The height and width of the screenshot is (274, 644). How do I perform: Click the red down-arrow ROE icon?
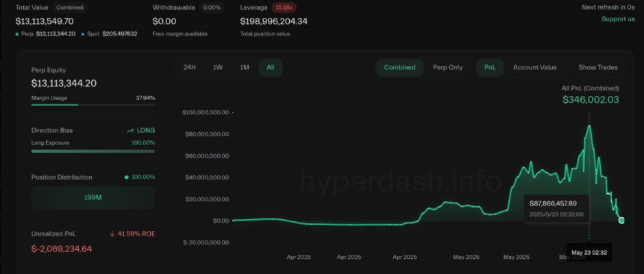click(x=112, y=234)
